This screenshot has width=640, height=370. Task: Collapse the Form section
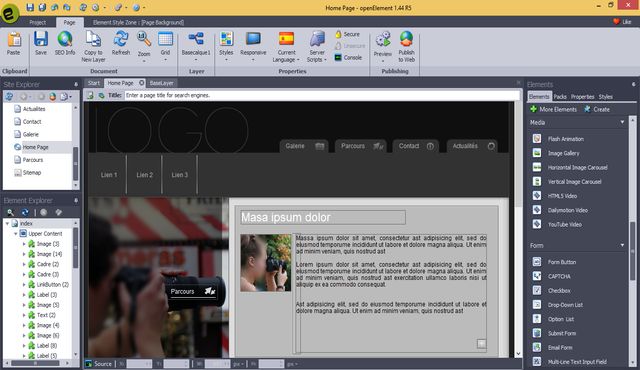click(622, 245)
